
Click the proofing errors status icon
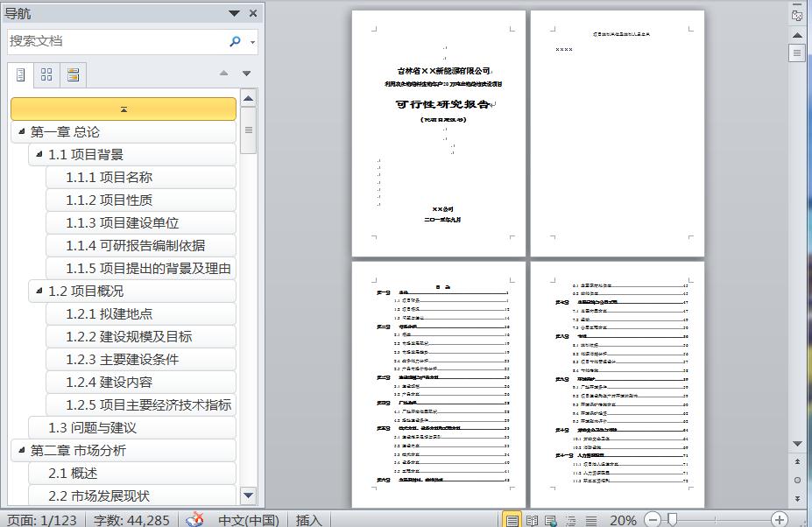point(194,519)
